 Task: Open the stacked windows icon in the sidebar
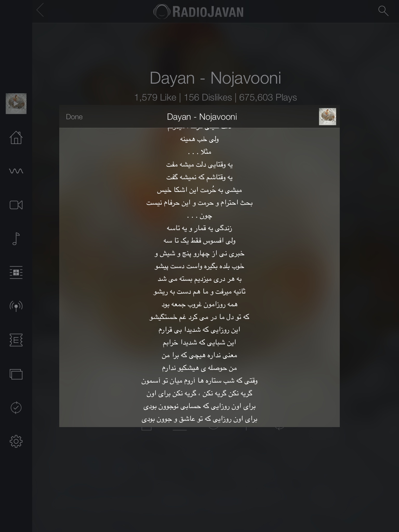coord(16,374)
